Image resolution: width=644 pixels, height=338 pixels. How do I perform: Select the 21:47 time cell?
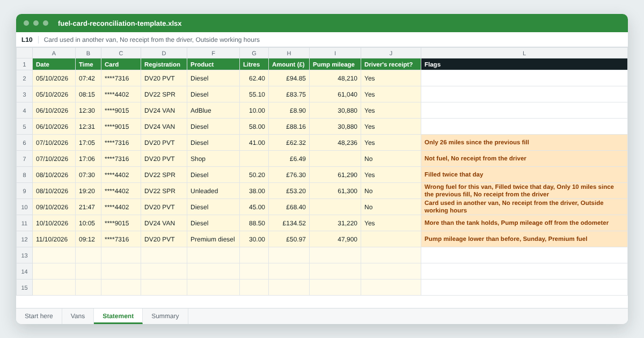88,207
